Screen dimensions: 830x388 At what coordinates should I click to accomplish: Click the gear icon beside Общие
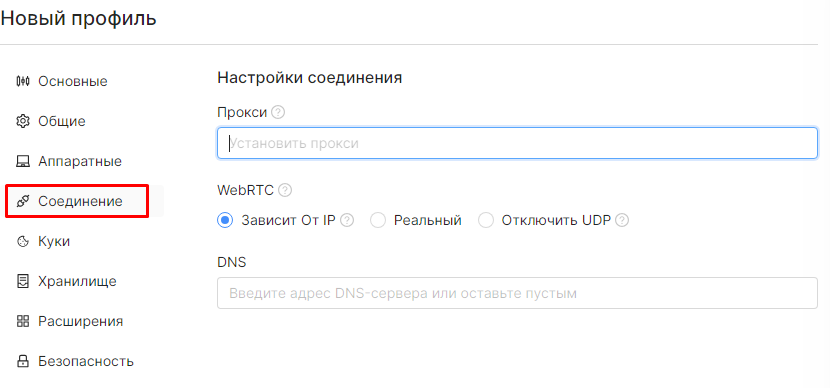pos(22,122)
